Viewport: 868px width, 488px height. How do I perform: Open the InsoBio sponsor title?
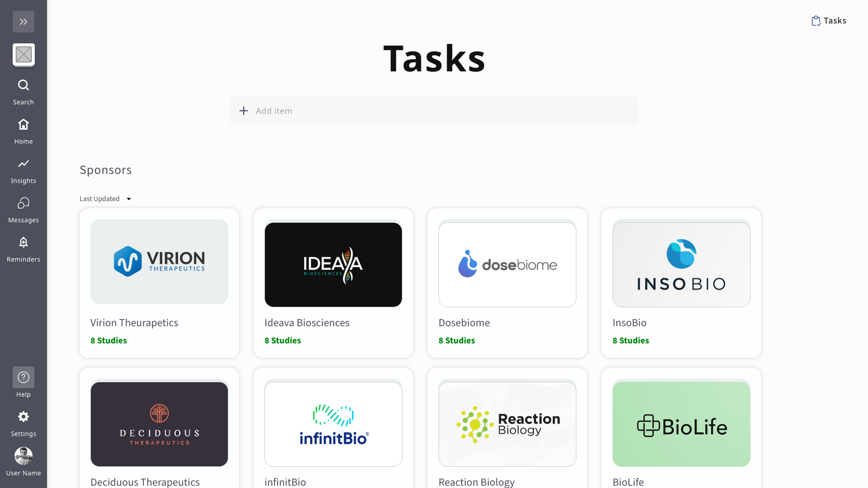[629, 323]
